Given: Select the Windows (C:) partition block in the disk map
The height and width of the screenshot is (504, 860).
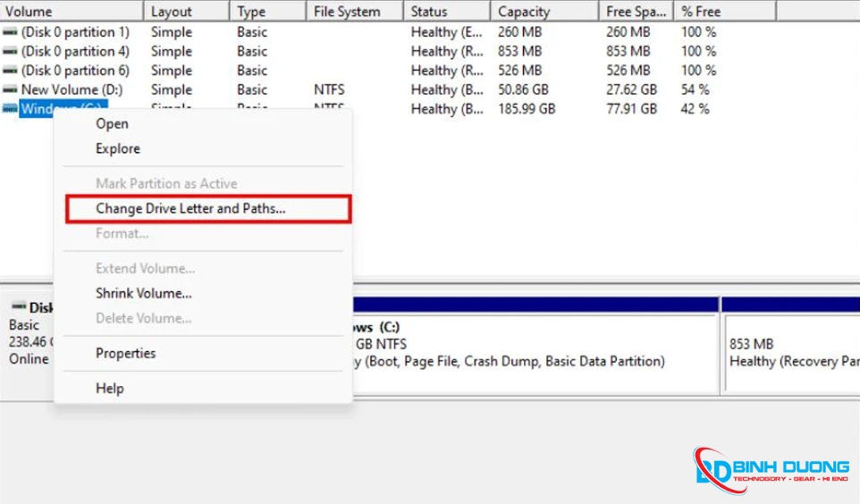Looking at the screenshot, I should (x=536, y=353).
